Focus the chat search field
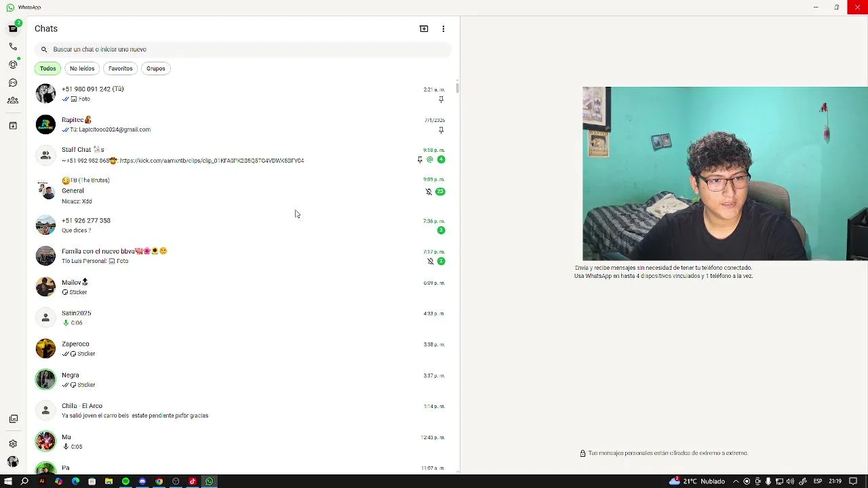The width and height of the screenshot is (868, 488). coord(243,49)
